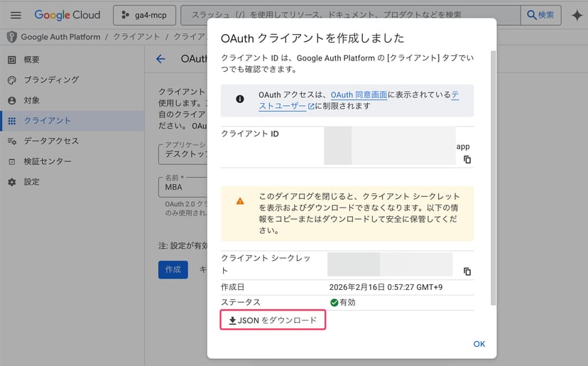This screenshot has width=588, height=366.
Task: Click the クライアント ID label
Action: coord(250,134)
